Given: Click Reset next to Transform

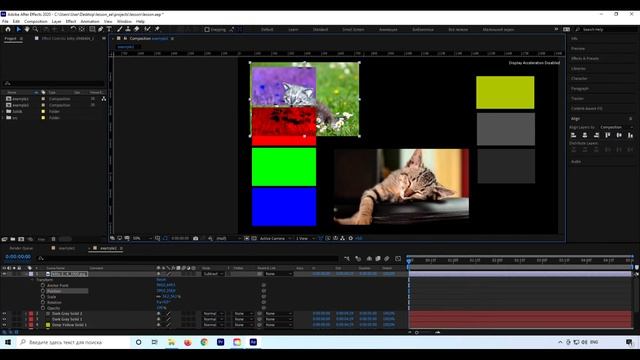Looking at the screenshot, I should coord(161,280).
